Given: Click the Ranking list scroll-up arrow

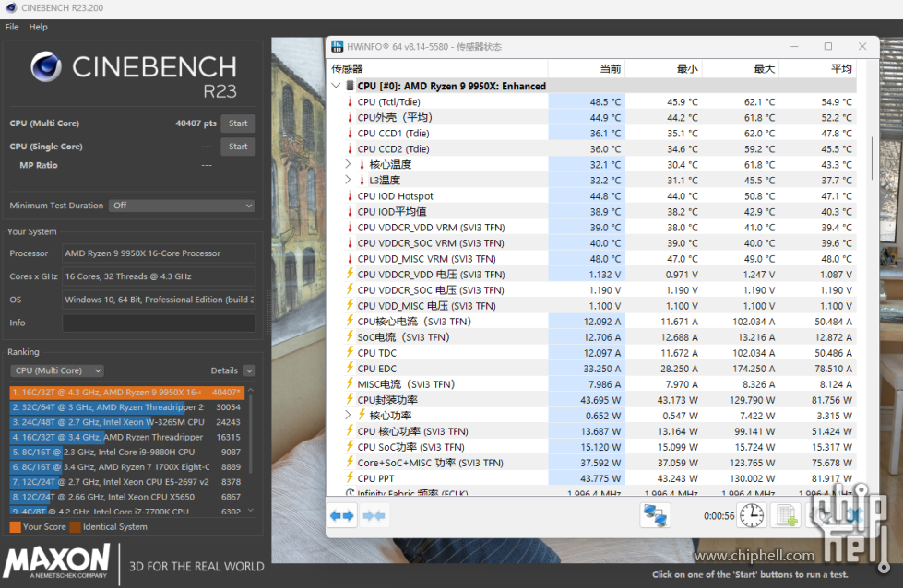Looking at the screenshot, I should [251, 390].
